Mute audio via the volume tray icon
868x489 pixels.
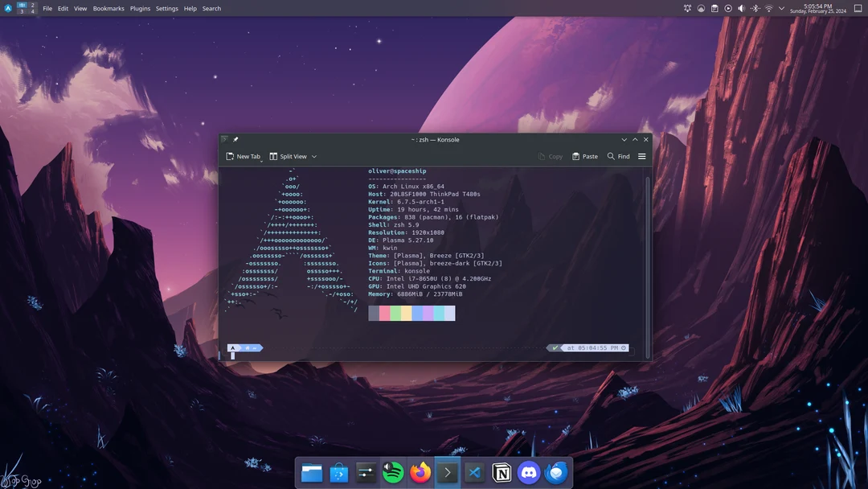coord(740,8)
